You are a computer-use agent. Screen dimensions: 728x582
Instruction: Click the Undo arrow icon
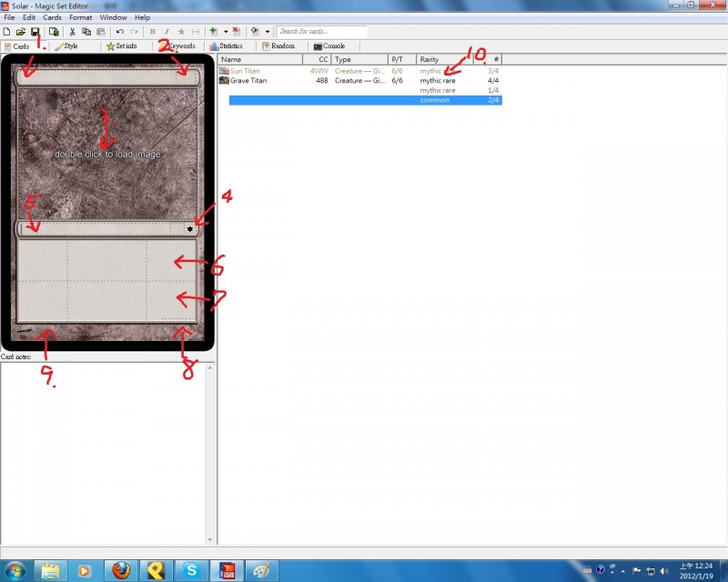(120, 32)
